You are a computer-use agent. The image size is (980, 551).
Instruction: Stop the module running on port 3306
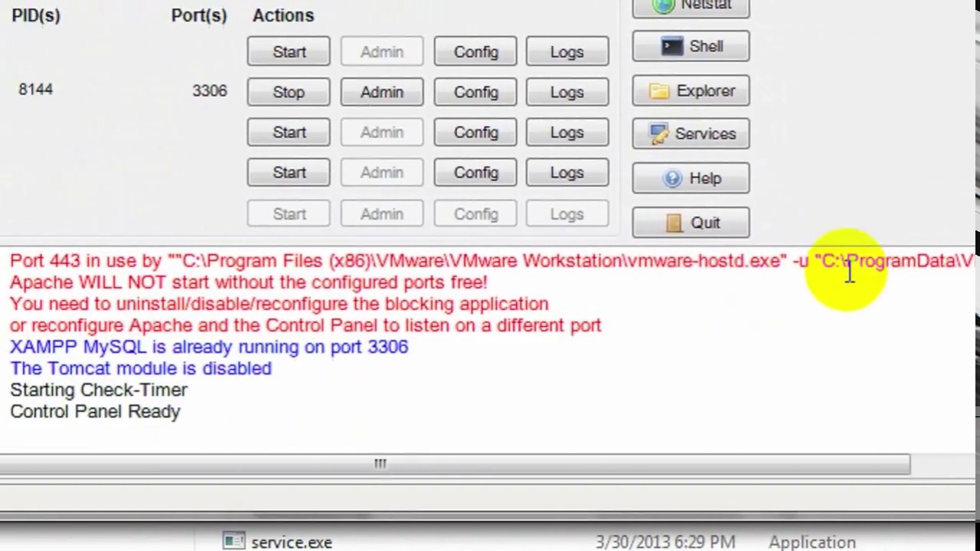289,92
